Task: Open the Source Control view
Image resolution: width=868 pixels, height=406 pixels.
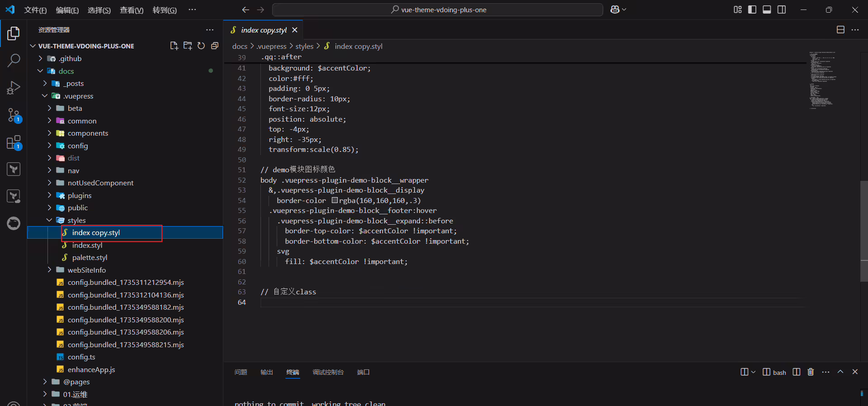Action: pos(14,115)
